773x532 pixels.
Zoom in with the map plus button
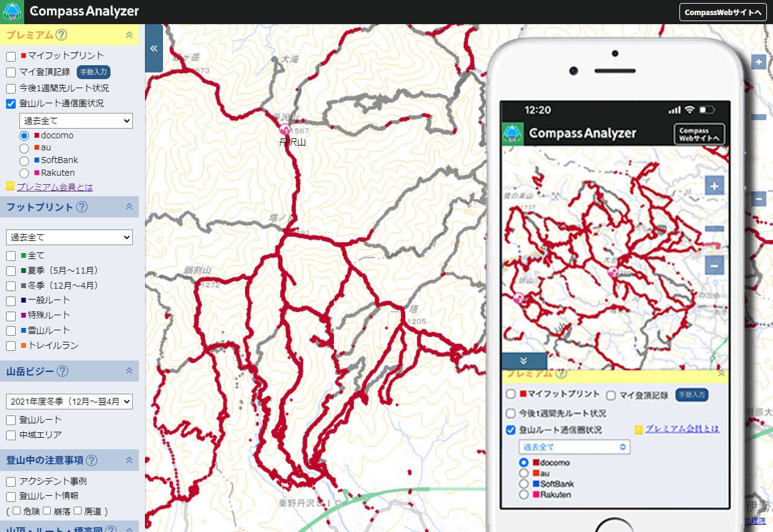pyautogui.click(x=759, y=62)
